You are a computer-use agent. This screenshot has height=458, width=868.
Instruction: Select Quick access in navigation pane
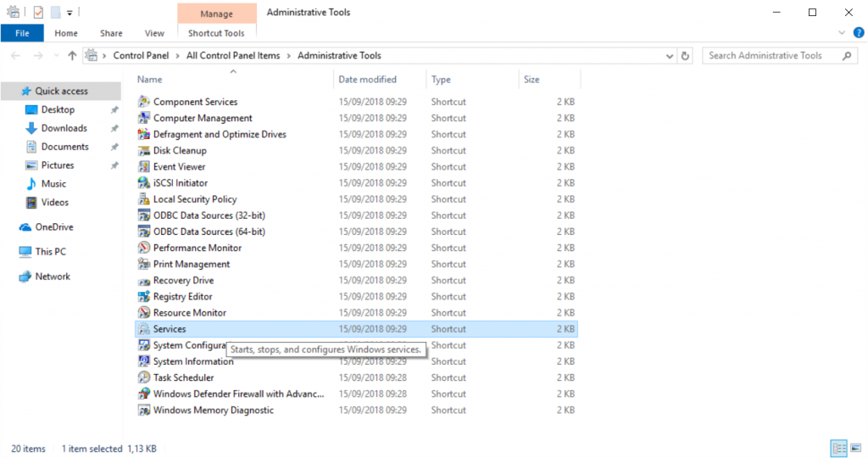(x=61, y=91)
